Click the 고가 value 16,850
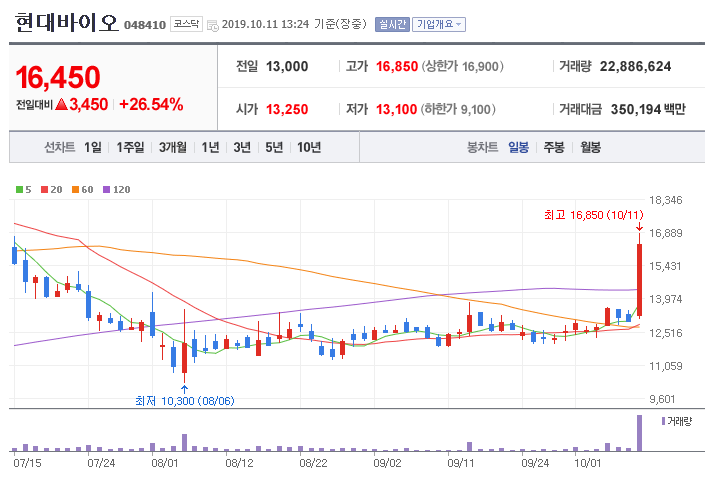 [397, 67]
